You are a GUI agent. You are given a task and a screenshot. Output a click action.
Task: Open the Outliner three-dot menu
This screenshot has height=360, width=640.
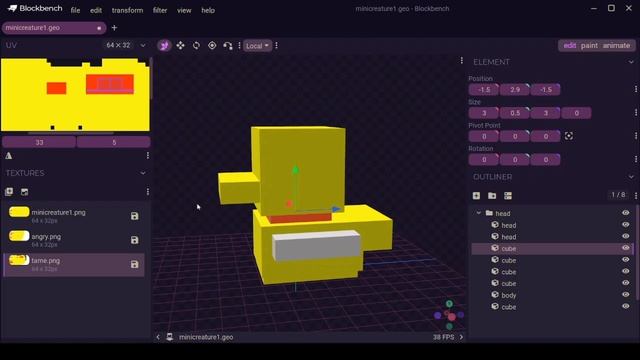click(x=636, y=196)
